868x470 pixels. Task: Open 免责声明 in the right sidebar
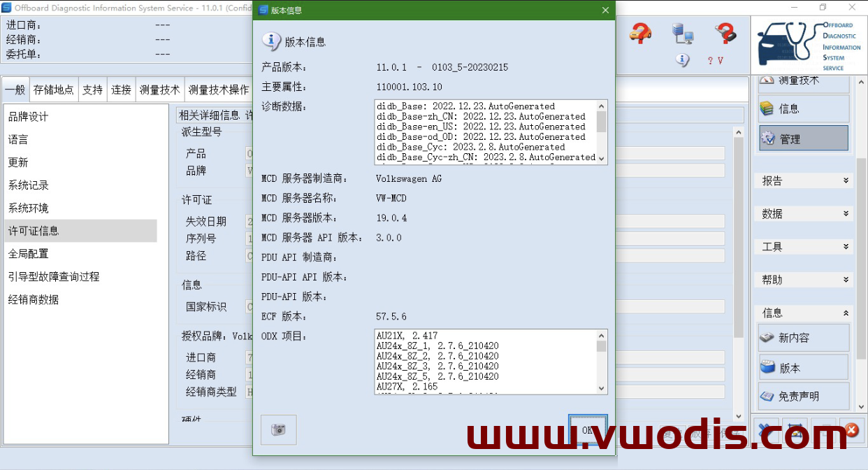[804, 396]
